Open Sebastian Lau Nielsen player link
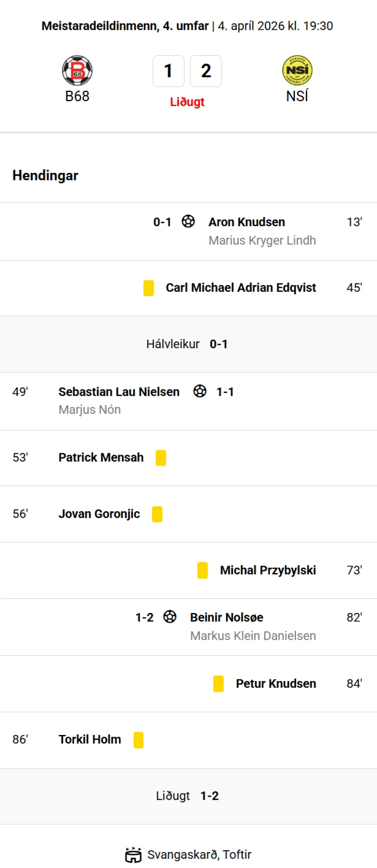 tap(119, 392)
